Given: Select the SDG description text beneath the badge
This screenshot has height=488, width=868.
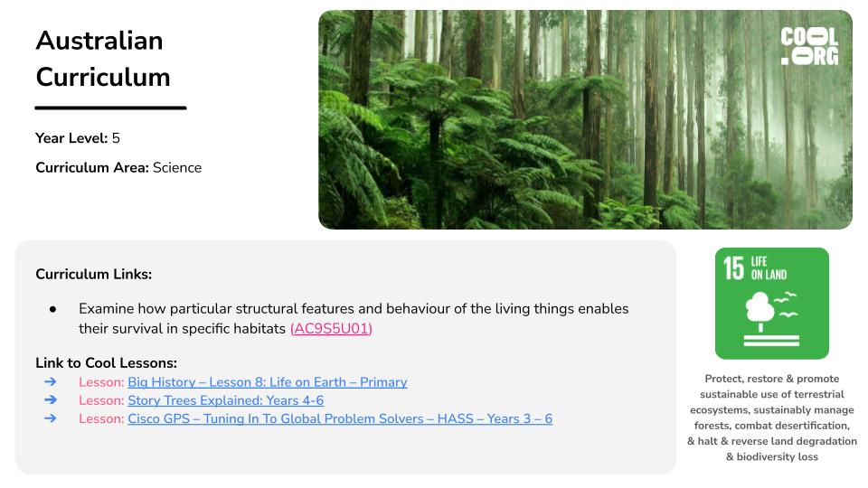Looking at the screenshot, I should click(771, 418).
